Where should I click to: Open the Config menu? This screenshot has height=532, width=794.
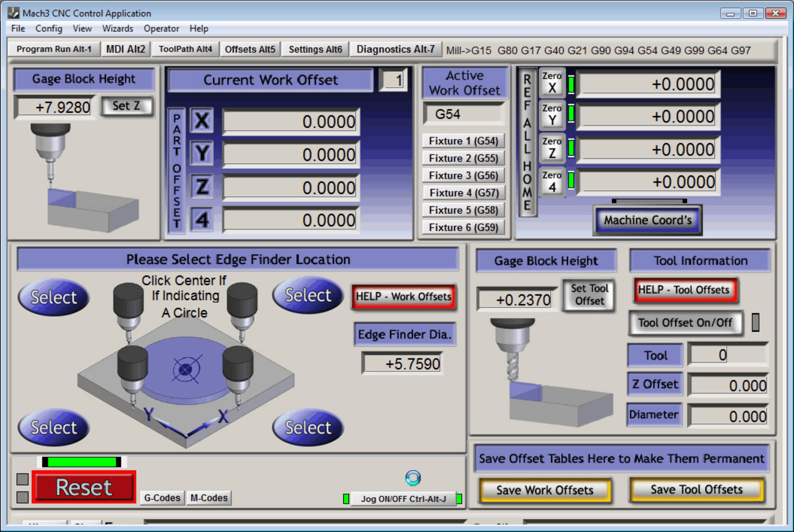coord(49,28)
